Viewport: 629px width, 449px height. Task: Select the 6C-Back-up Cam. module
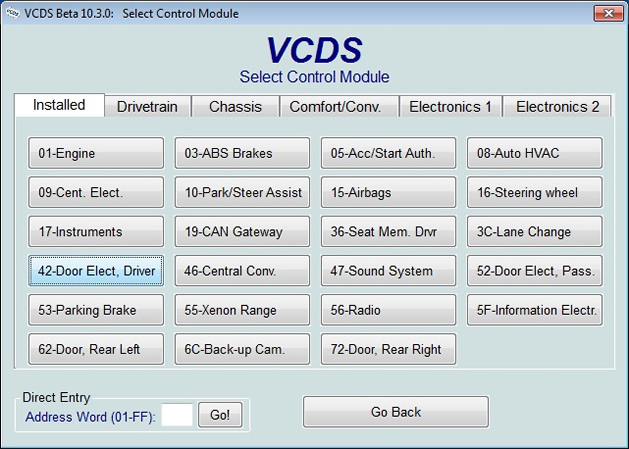[x=242, y=349]
